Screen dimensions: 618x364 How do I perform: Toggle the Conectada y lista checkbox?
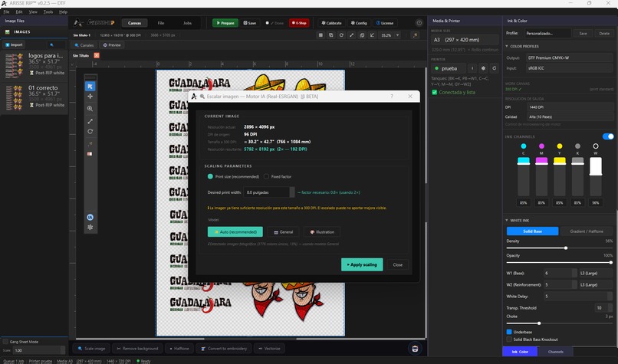[x=434, y=92]
